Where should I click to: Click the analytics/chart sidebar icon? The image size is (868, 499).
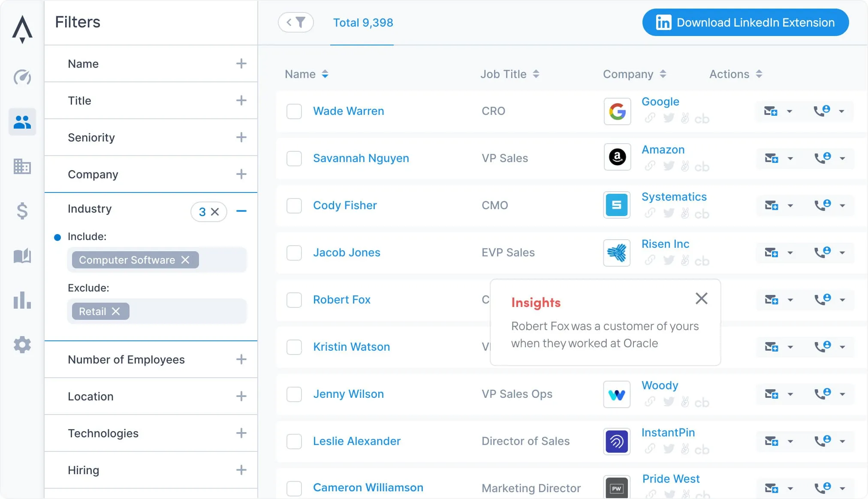(22, 300)
